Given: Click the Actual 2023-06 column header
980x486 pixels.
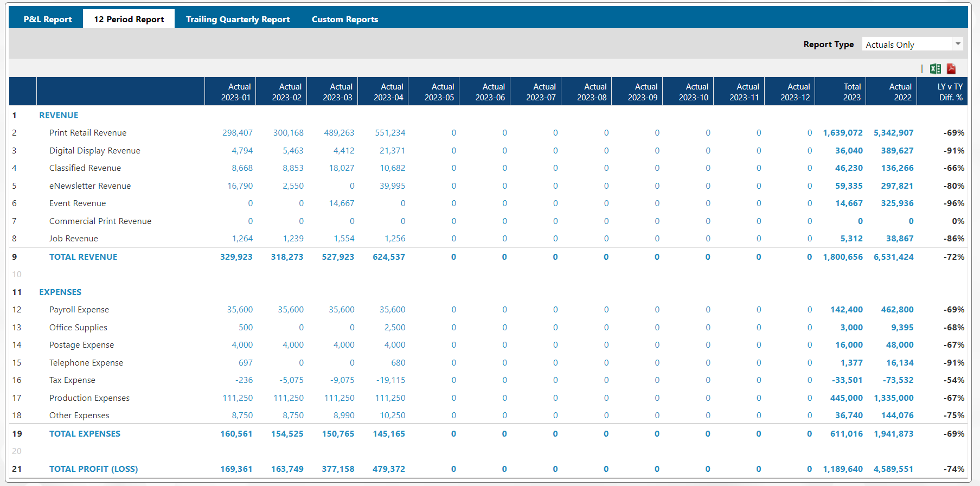Looking at the screenshot, I should coord(490,92).
